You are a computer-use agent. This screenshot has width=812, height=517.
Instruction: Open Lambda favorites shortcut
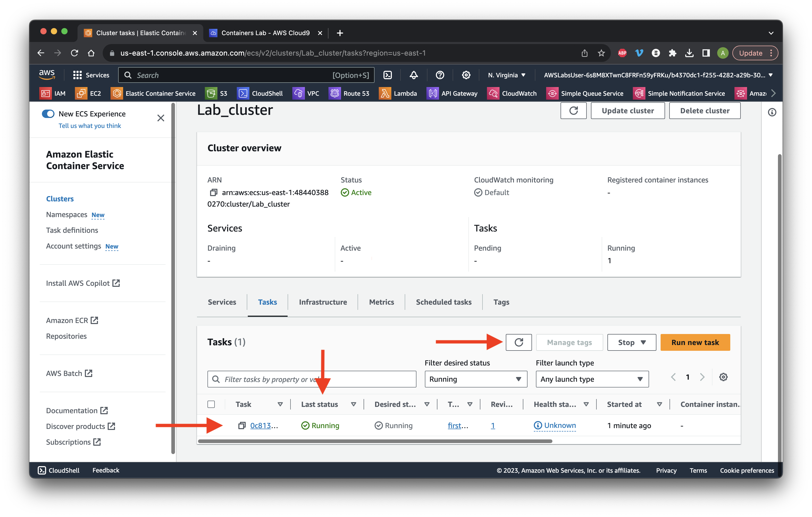(x=398, y=94)
